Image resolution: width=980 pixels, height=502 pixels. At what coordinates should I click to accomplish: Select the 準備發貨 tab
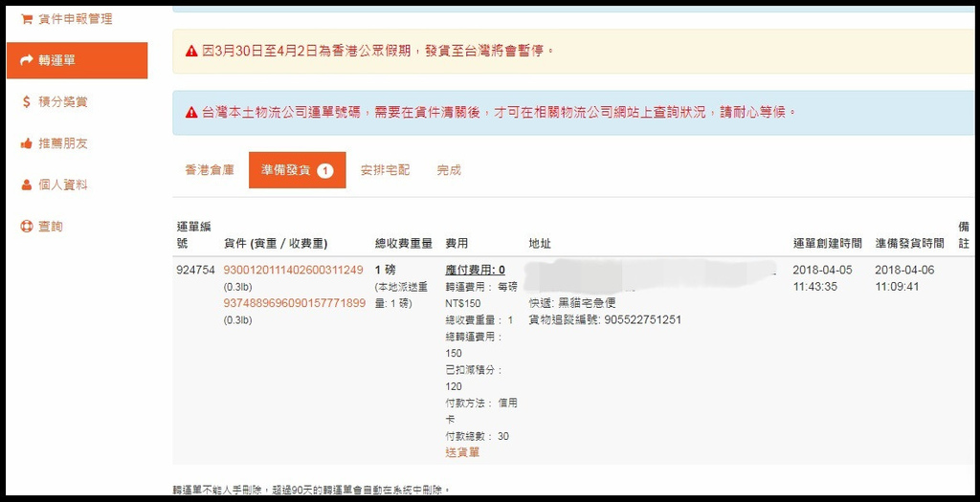(285, 170)
